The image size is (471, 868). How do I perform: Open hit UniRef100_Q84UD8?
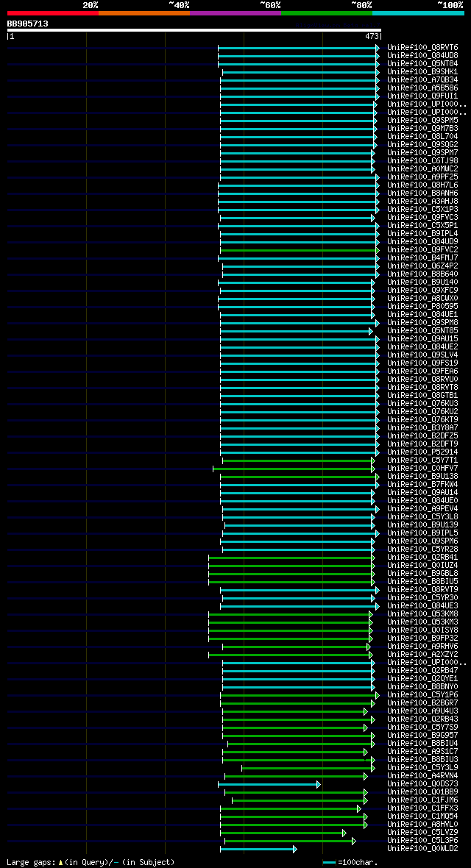coord(422,56)
